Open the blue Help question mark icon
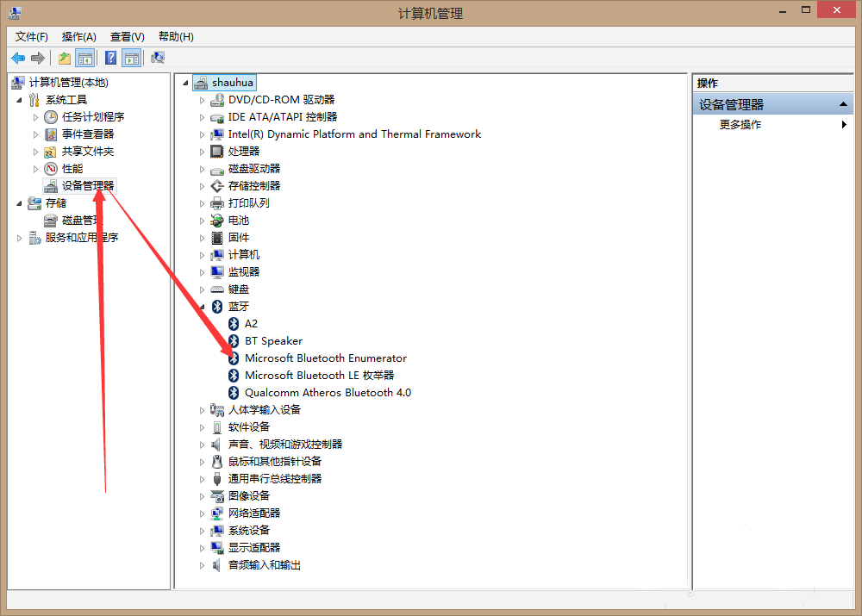The width and height of the screenshot is (862, 616). coord(110,58)
